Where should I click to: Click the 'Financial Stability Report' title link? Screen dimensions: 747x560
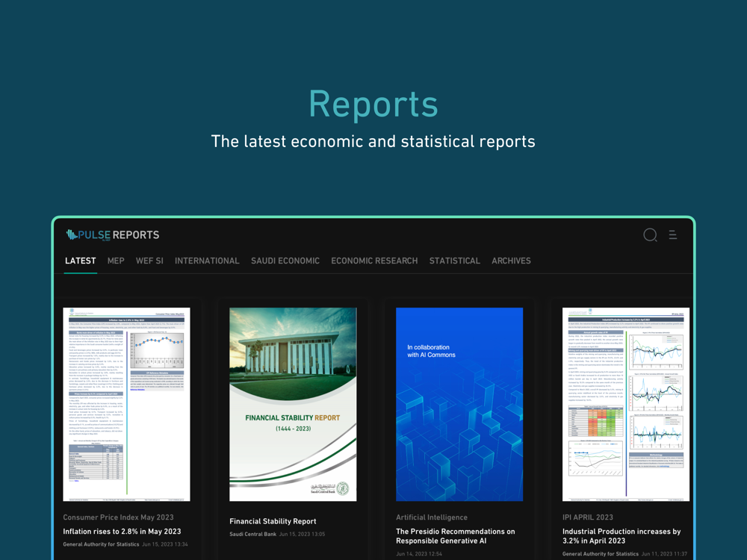tap(273, 521)
